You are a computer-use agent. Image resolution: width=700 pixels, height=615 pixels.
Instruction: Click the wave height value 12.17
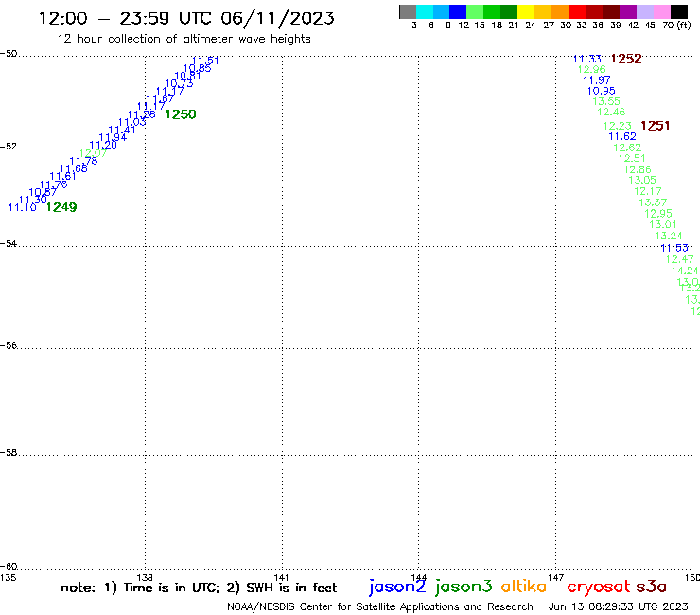648,191
